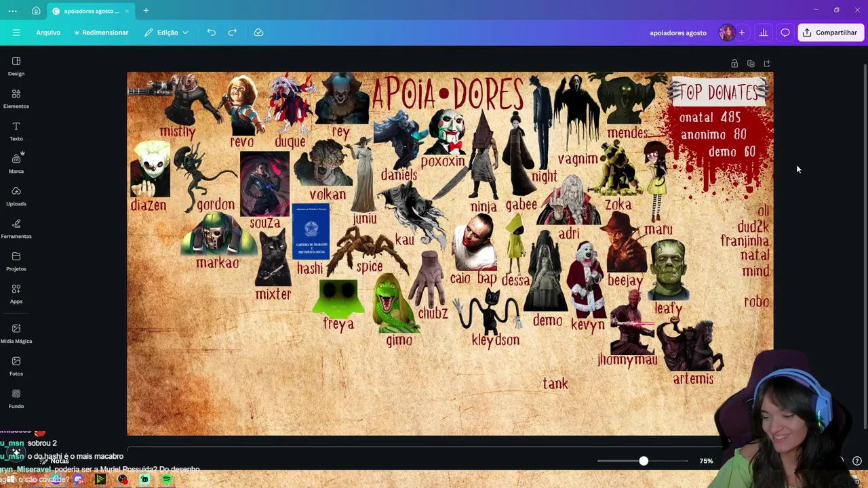This screenshot has height=488, width=868.
Task: Open the Apps panel
Action: coord(16,293)
